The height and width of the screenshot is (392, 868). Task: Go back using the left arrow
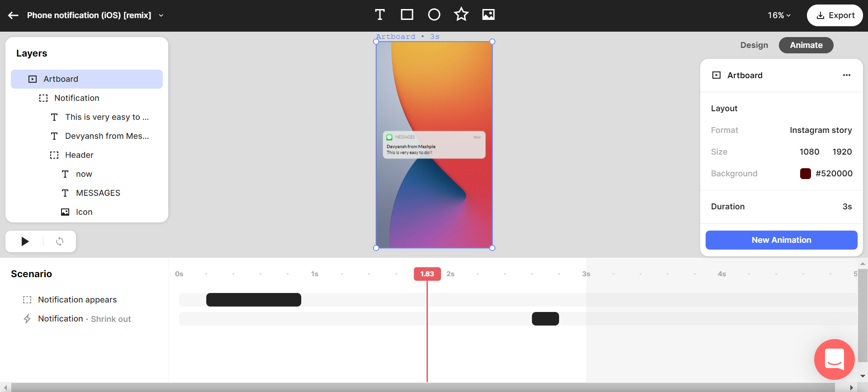[13, 15]
